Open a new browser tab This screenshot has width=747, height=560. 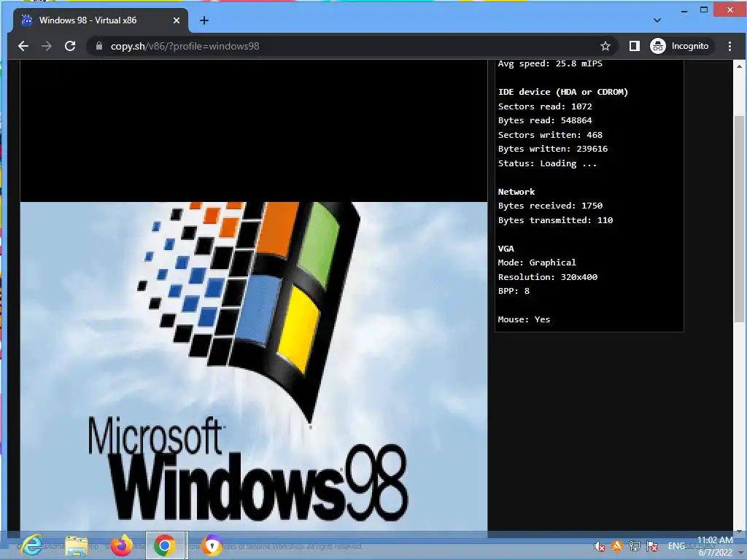(x=204, y=20)
